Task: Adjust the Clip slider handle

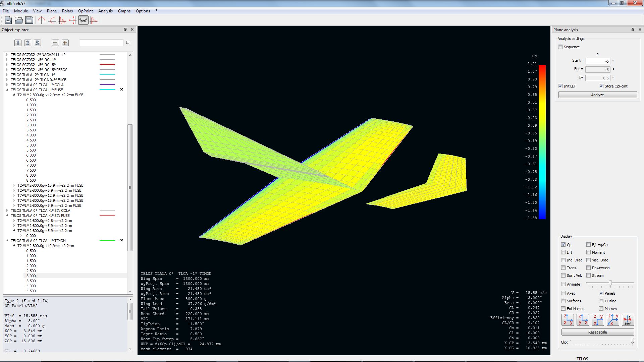Action: 632,341
